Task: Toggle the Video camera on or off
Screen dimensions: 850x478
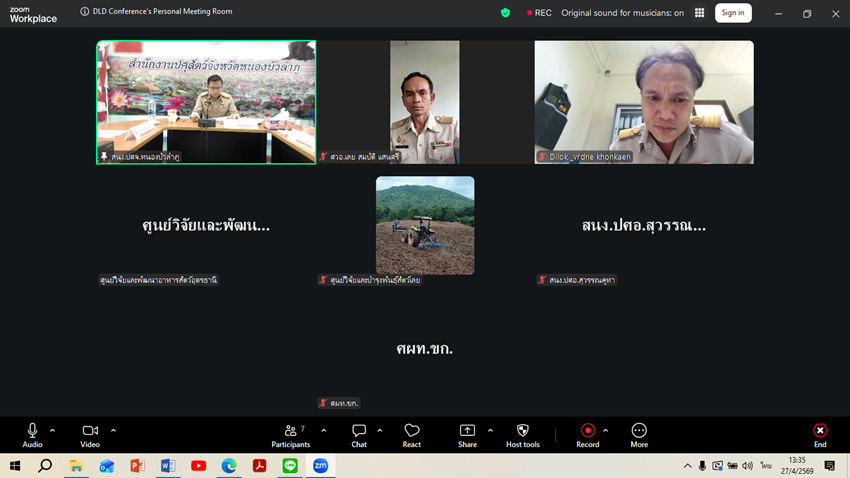Action: coord(90,434)
